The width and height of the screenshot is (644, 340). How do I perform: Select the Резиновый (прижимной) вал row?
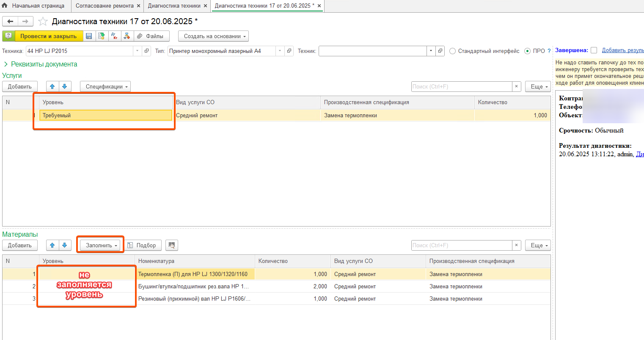[x=276, y=299]
